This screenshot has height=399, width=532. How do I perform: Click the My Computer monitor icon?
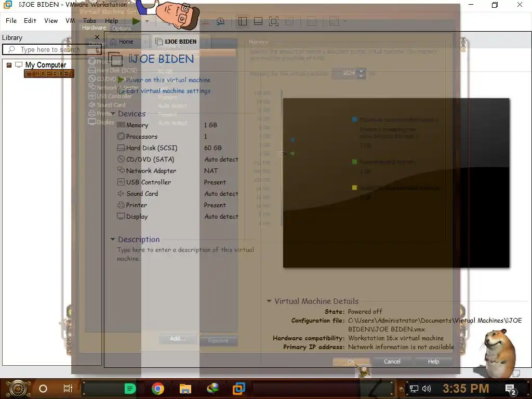point(19,64)
